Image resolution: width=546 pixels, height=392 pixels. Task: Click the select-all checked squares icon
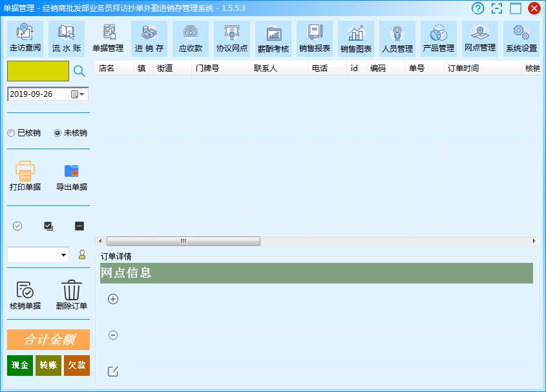(x=48, y=226)
